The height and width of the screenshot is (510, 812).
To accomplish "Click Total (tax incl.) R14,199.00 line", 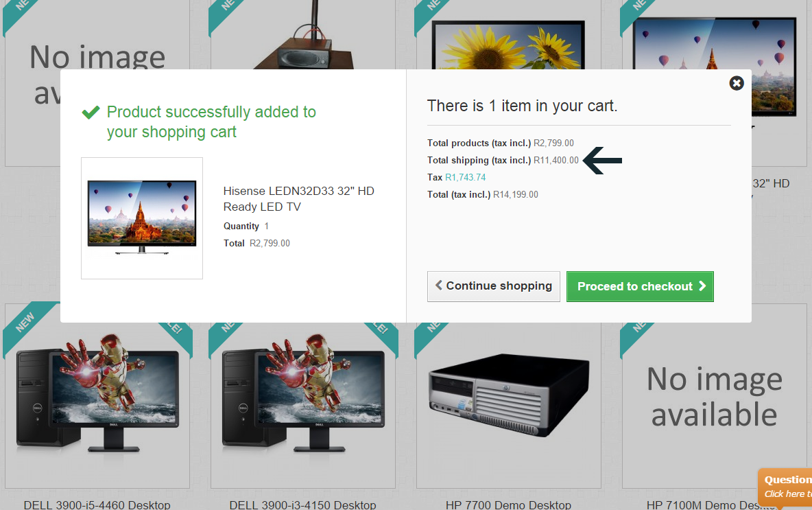I will 483,194.
